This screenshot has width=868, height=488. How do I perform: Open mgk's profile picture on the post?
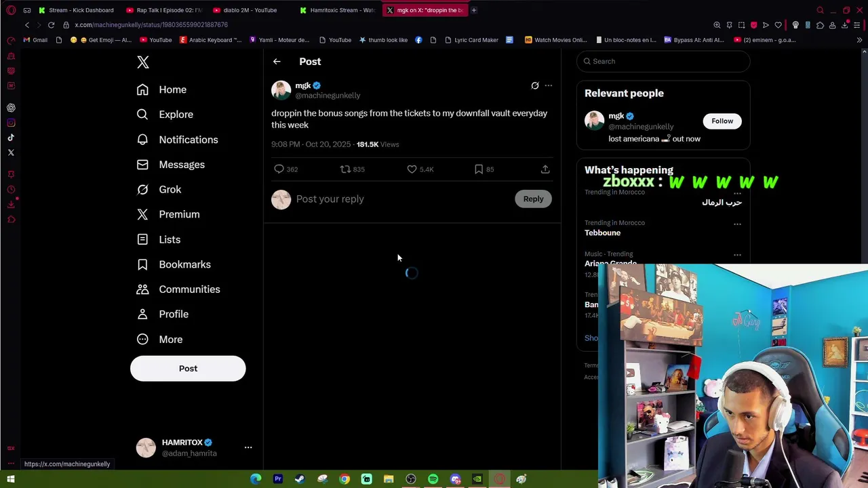point(281,90)
